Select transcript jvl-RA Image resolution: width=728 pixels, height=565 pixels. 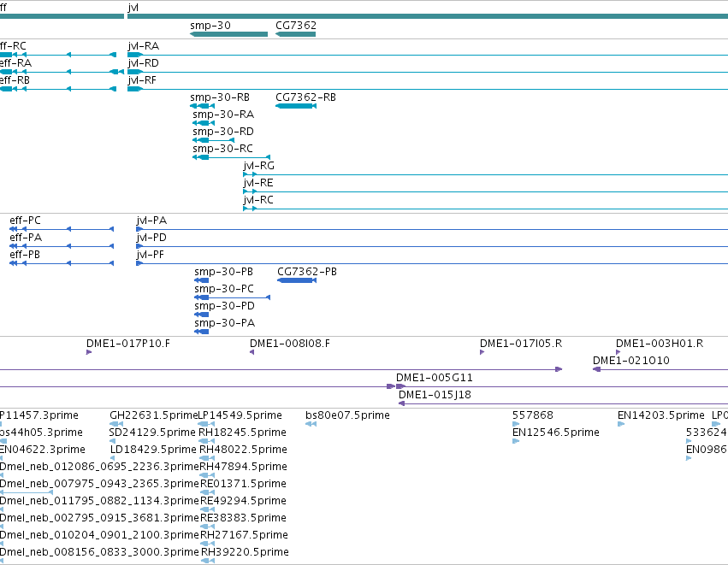click(428, 55)
